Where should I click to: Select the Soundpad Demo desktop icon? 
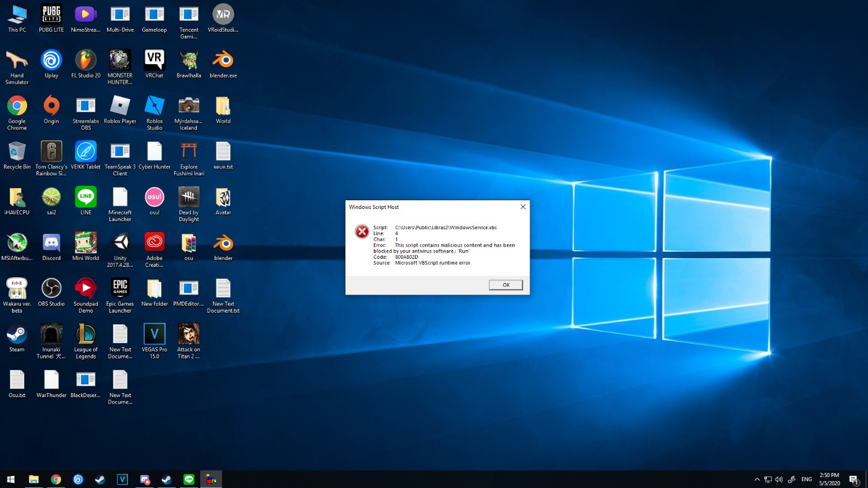pyautogui.click(x=86, y=296)
